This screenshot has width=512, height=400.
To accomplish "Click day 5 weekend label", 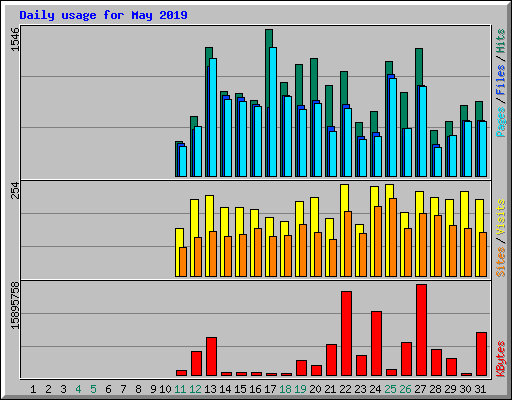I will 93,389.
